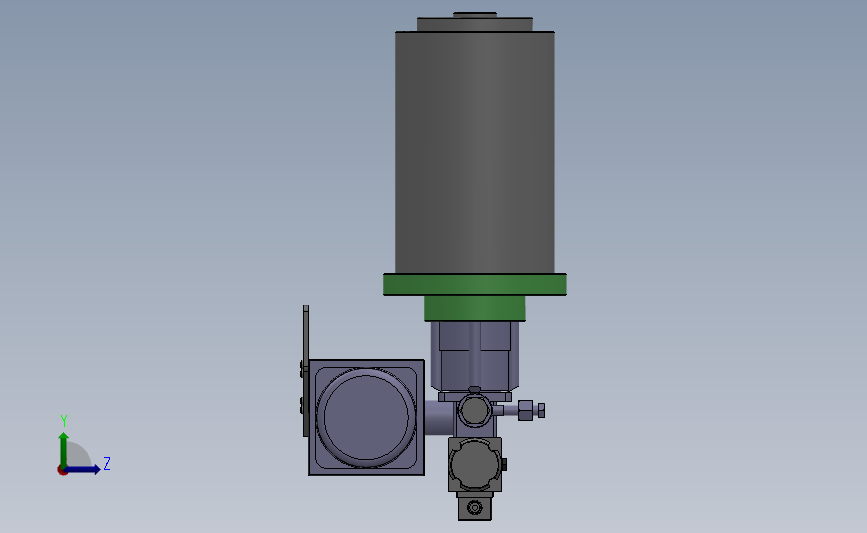Select the large dark grey cylinder body
The height and width of the screenshot is (533, 867).
475,153
